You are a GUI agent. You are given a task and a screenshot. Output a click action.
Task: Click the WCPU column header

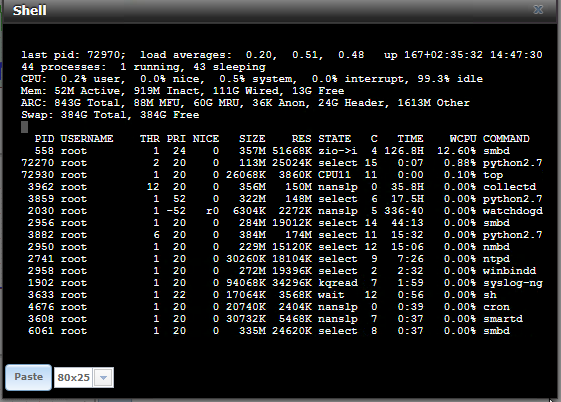(x=463, y=139)
